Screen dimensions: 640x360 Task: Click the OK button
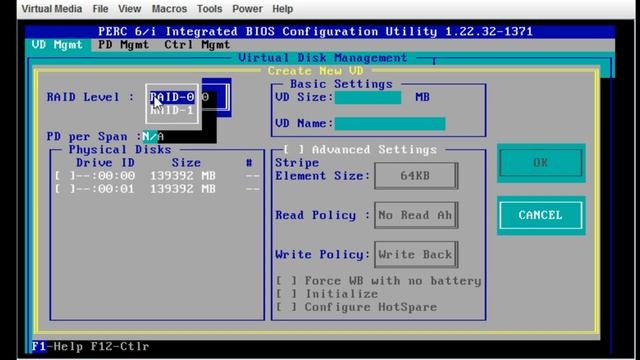[541, 163]
